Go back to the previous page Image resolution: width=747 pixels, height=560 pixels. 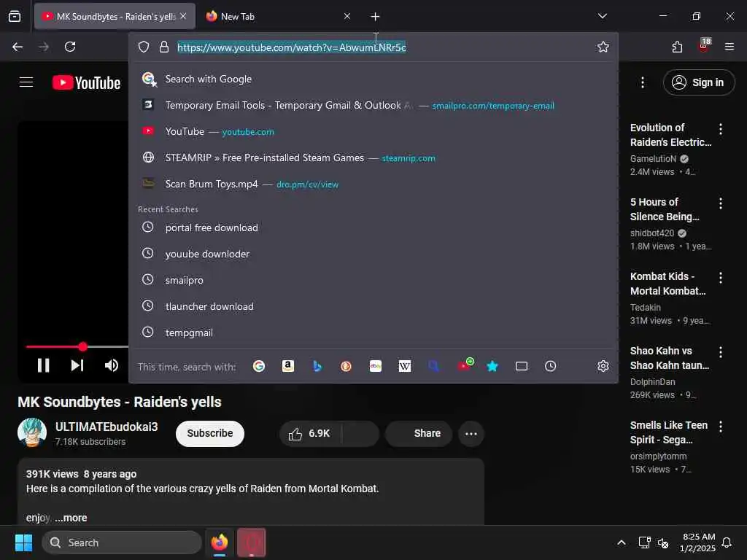pyautogui.click(x=18, y=47)
